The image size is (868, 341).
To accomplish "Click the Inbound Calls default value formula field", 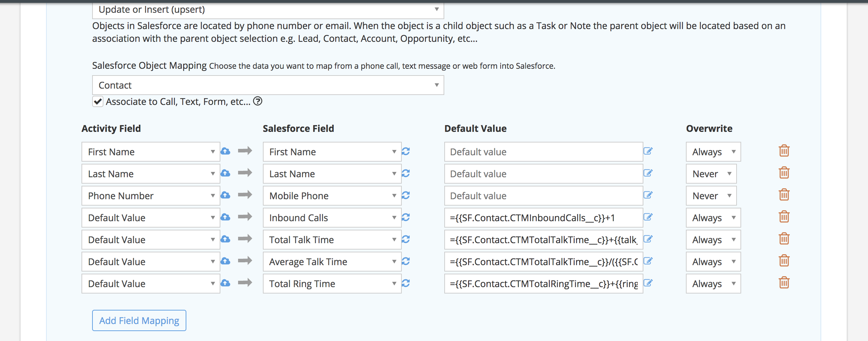I will point(543,218).
